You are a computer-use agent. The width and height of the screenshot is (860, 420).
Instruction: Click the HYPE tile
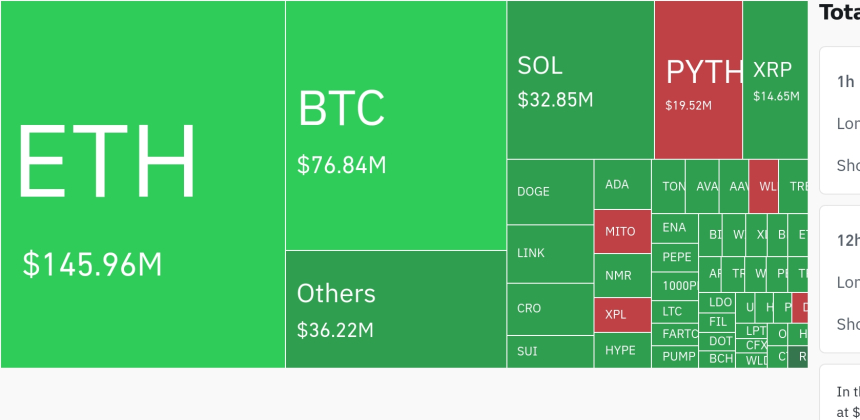[x=622, y=350]
